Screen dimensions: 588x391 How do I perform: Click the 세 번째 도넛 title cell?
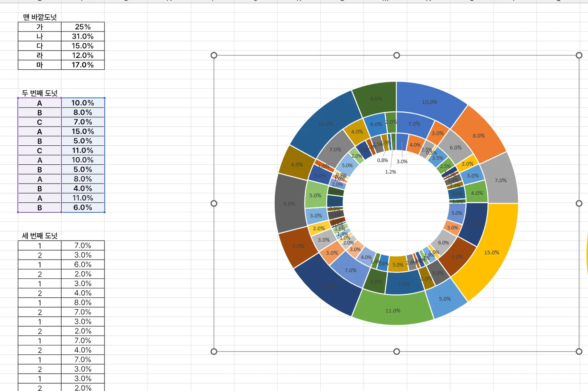(40, 236)
